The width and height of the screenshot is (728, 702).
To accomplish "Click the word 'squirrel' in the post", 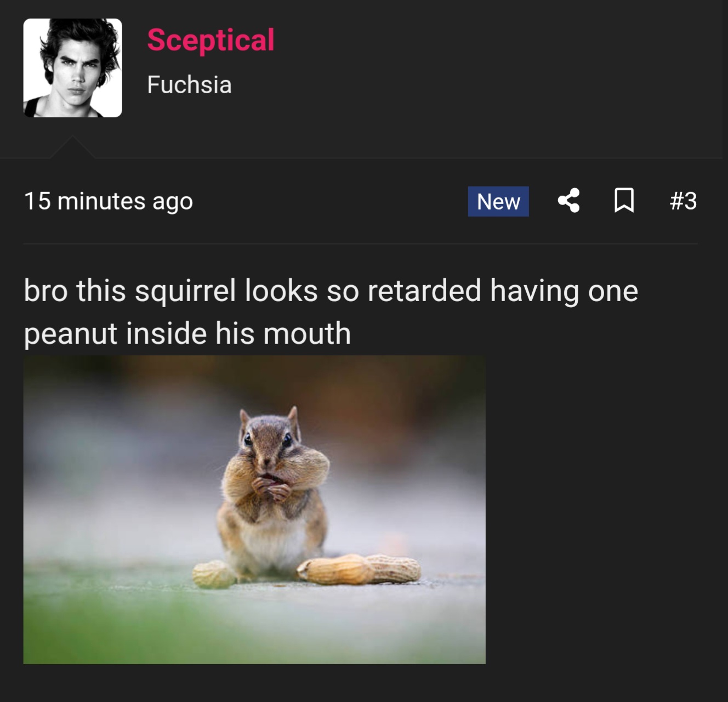I will [185, 291].
